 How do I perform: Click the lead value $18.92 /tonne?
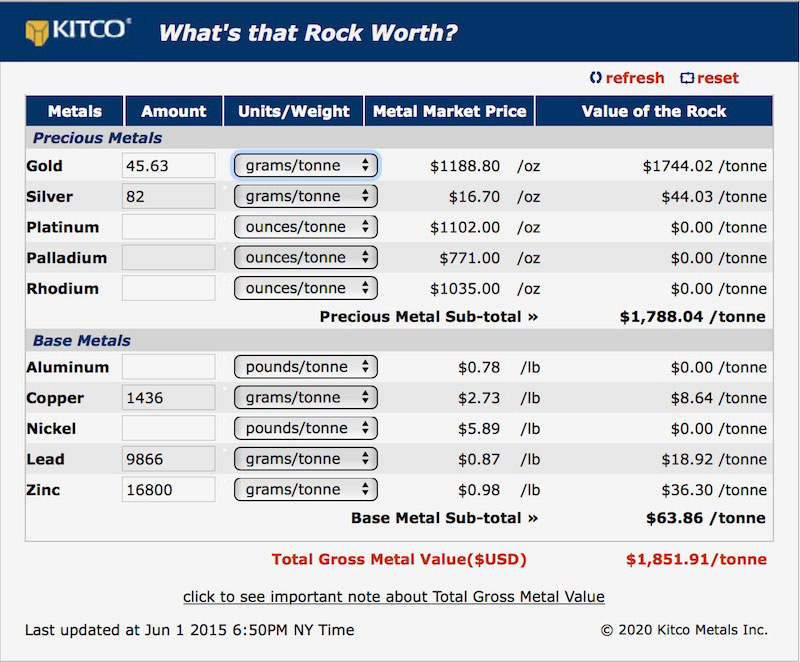[714, 460]
